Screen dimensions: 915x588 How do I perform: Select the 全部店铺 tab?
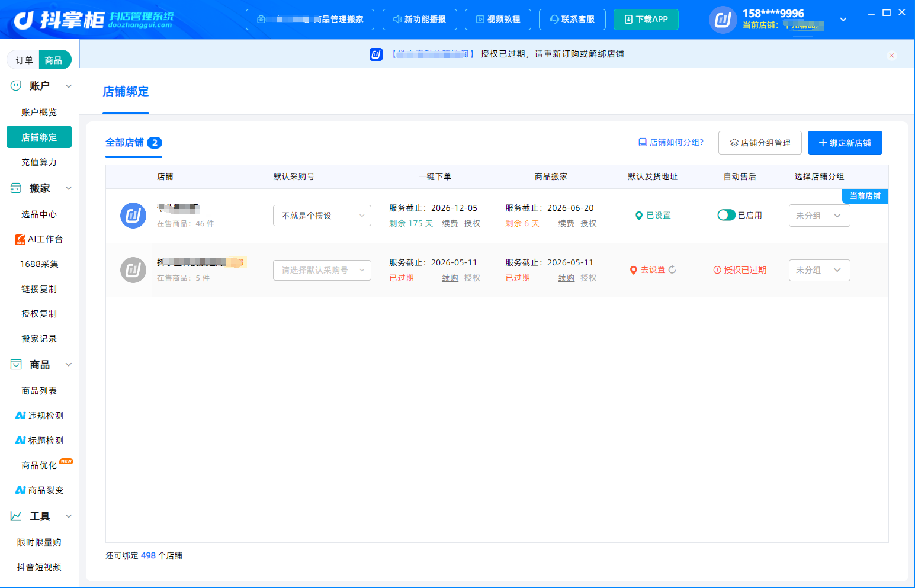[x=134, y=143]
